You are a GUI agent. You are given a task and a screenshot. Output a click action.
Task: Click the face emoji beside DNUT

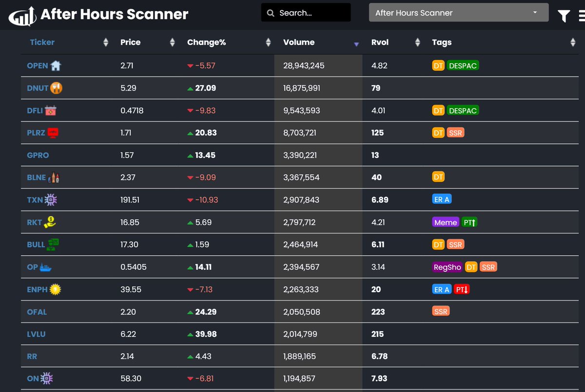tap(57, 88)
